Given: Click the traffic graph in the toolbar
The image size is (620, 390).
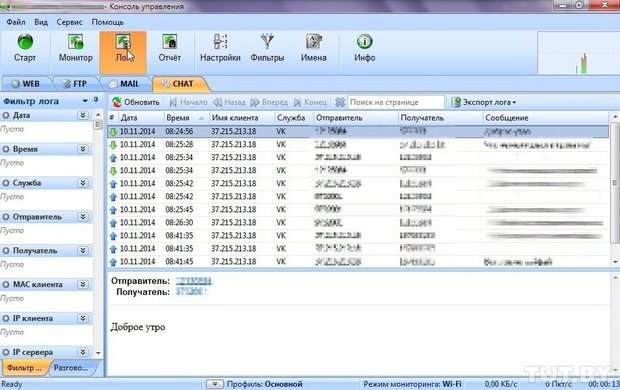Looking at the screenshot, I should 578,53.
